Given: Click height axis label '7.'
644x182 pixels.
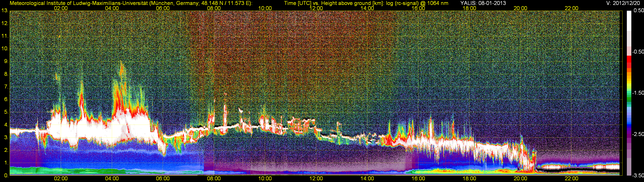Looking at the screenshot, I should (x=6, y=87).
